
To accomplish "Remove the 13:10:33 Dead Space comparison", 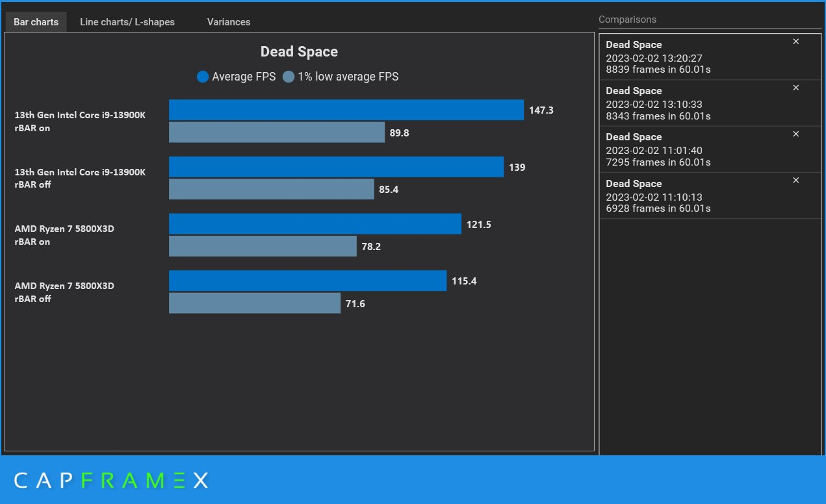I will coord(795,88).
